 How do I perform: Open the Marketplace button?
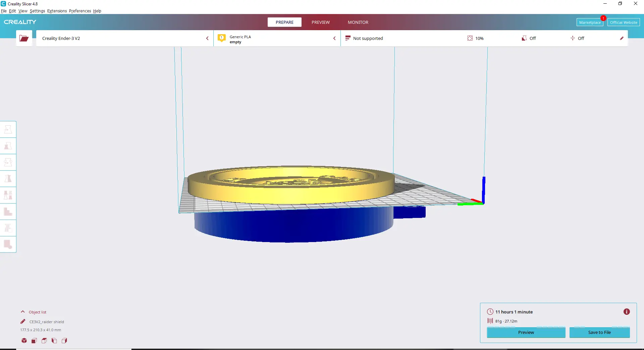point(590,22)
